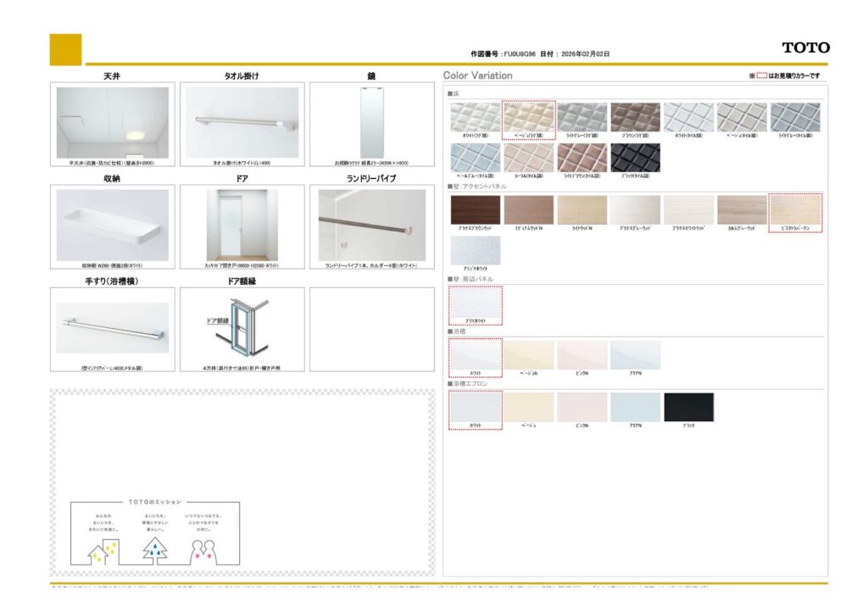868x601 pixels.
Task: Select the 手すり(浴槽横) handrail photo
Action: (113, 327)
